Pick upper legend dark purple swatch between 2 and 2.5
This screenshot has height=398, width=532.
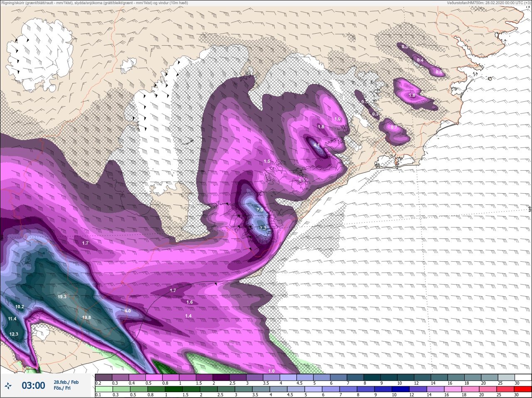[222, 377]
